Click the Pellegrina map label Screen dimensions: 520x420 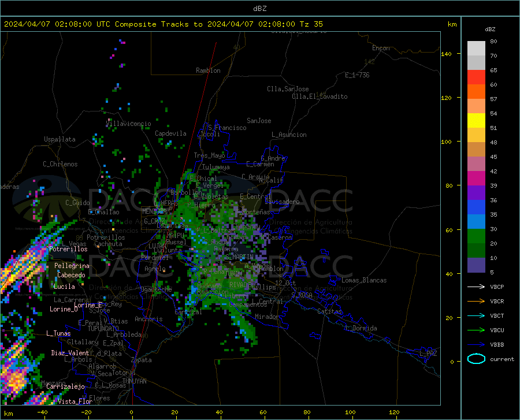click(x=72, y=266)
